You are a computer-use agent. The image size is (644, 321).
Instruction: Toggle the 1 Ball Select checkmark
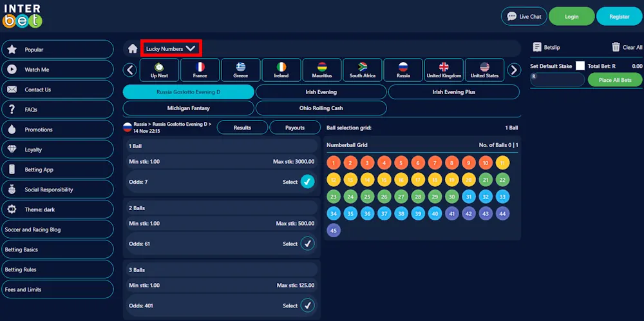(308, 182)
